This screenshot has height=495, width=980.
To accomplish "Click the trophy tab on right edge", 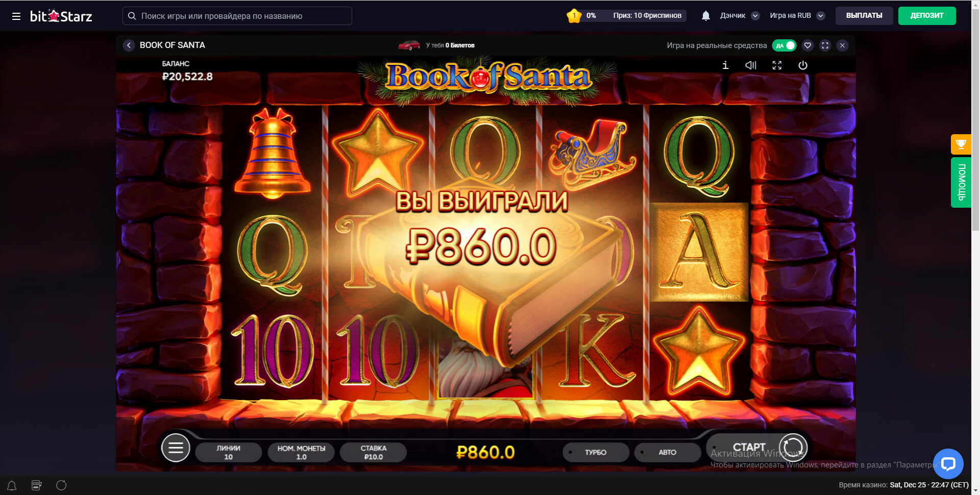I will (961, 144).
